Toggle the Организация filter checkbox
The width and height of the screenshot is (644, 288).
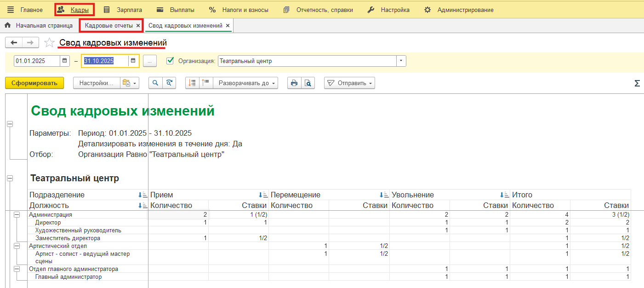[170, 61]
